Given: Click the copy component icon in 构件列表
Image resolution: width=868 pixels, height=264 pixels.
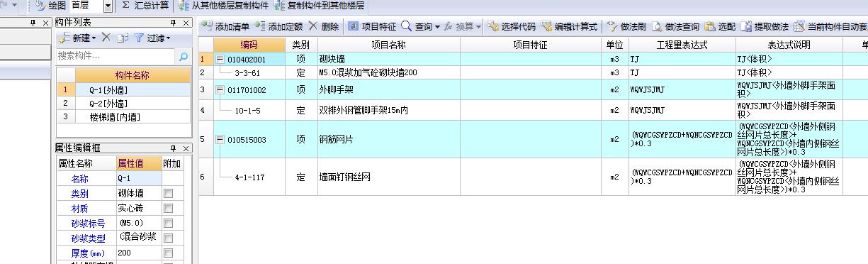Looking at the screenshot, I should [x=123, y=38].
